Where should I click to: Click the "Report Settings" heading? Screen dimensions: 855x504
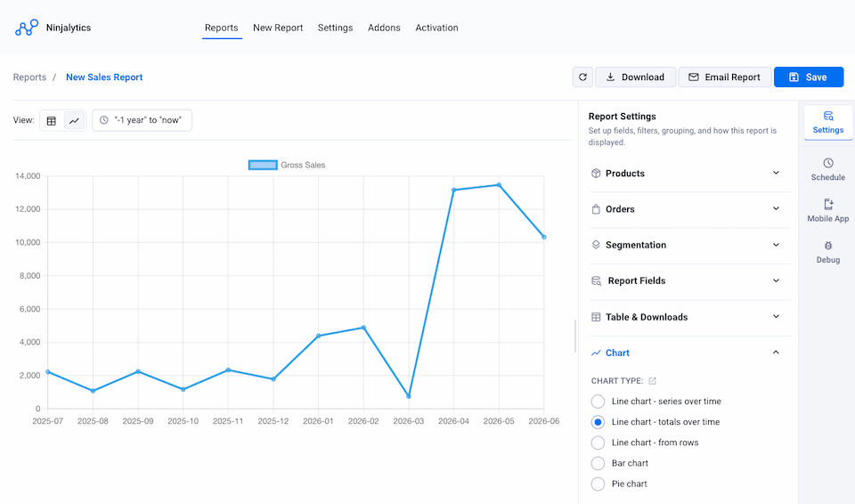(x=623, y=116)
